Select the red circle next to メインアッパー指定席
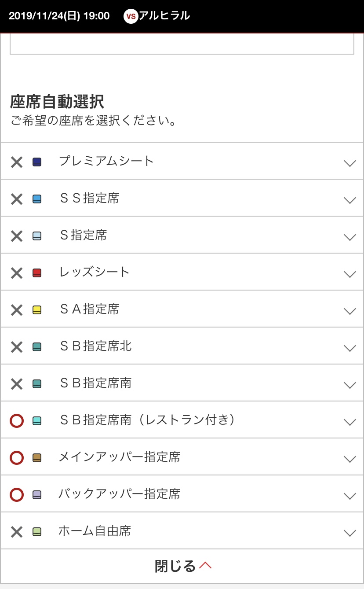This screenshot has height=589, width=364. point(17,458)
